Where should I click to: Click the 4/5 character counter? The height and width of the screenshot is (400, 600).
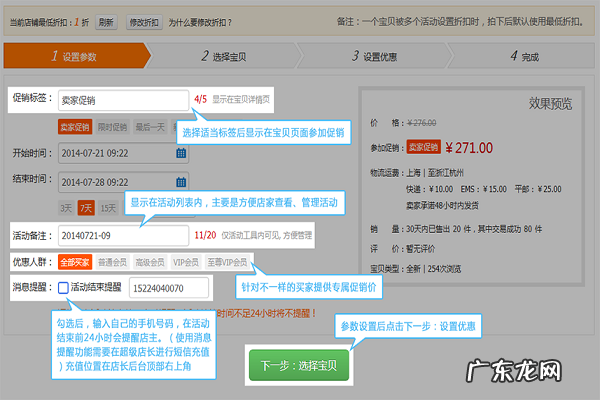pos(200,100)
